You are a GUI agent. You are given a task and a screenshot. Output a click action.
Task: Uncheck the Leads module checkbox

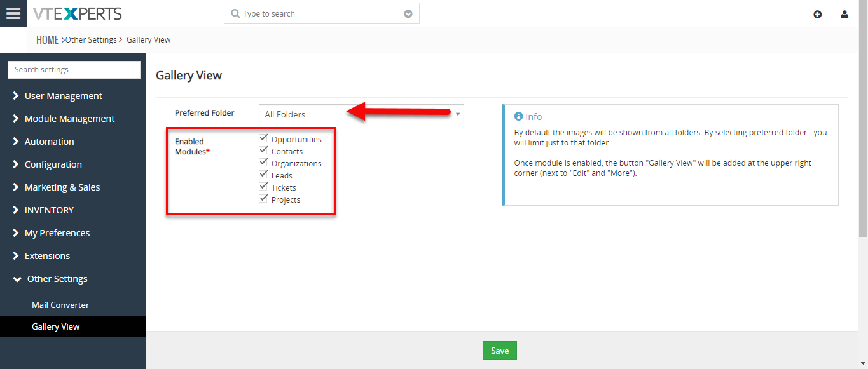tap(263, 174)
